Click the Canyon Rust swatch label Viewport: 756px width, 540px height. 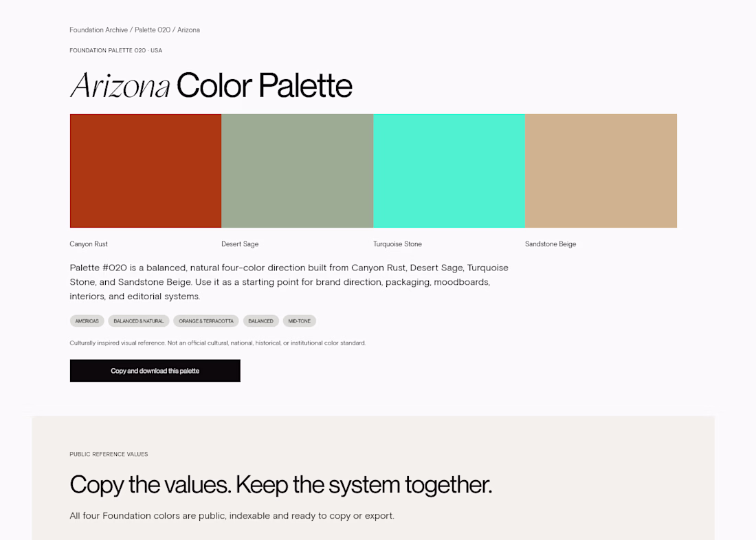(89, 244)
